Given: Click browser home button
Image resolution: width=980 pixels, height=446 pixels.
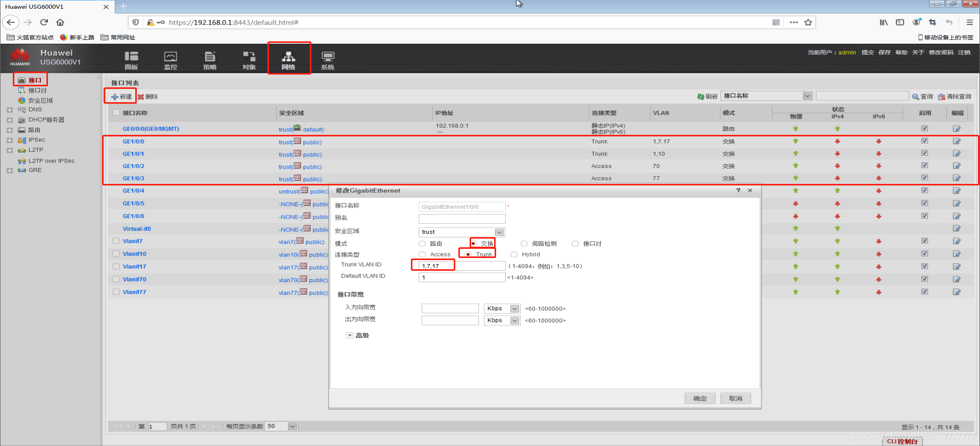Looking at the screenshot, I should [x=60, y=22].
